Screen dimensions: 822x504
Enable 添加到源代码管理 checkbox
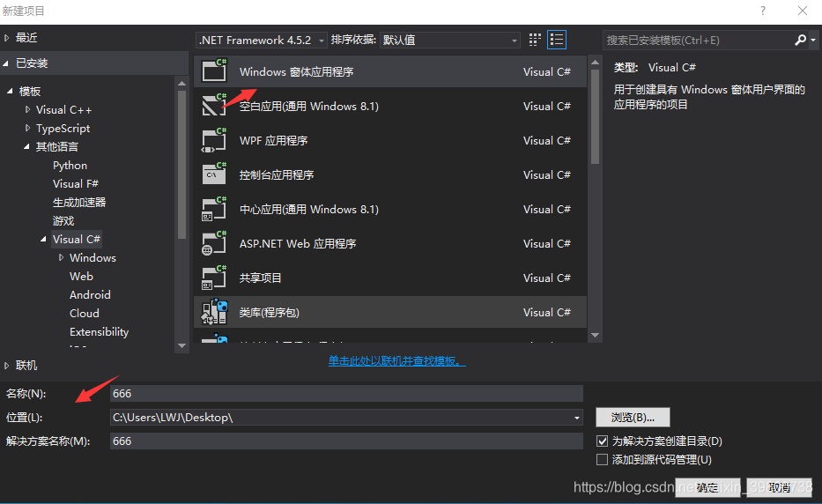[603, 460]
